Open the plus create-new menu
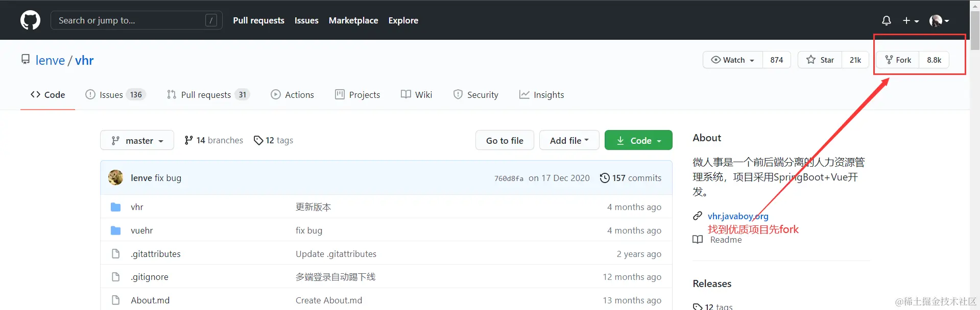Image resolution: width=980 pixels, height=310 pixels. pyautogui.click(x=910, y=20)
